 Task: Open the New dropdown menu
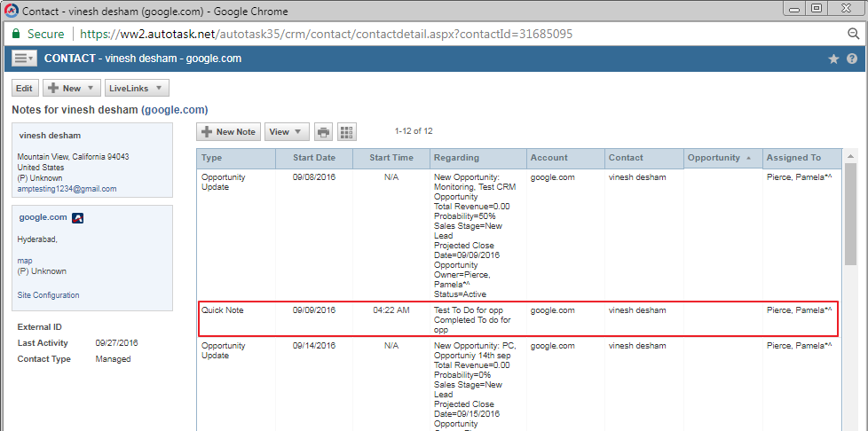[x=71, y=88]
